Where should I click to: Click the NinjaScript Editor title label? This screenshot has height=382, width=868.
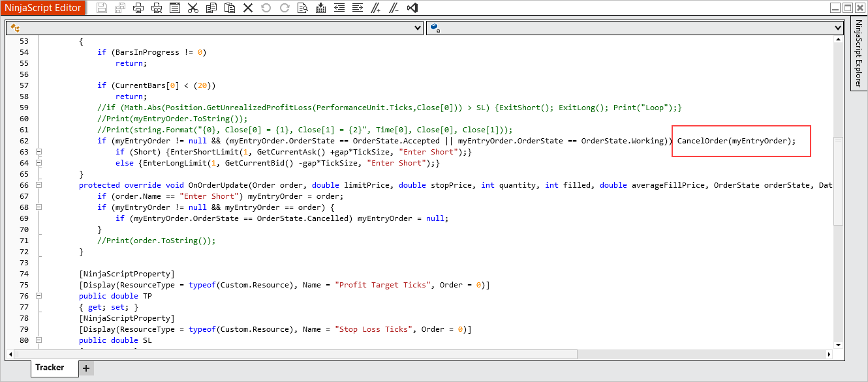pos(44,8)
